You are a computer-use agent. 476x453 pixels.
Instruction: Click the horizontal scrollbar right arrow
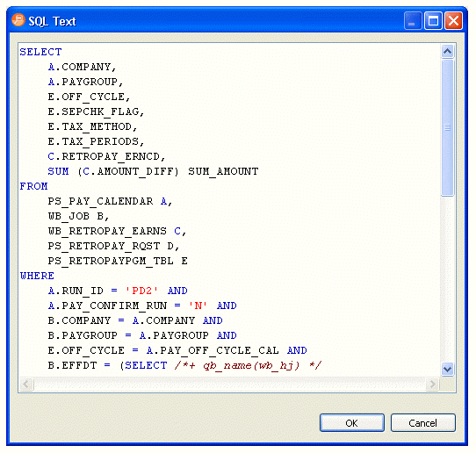pyautogui.click(x=432, y=384)
